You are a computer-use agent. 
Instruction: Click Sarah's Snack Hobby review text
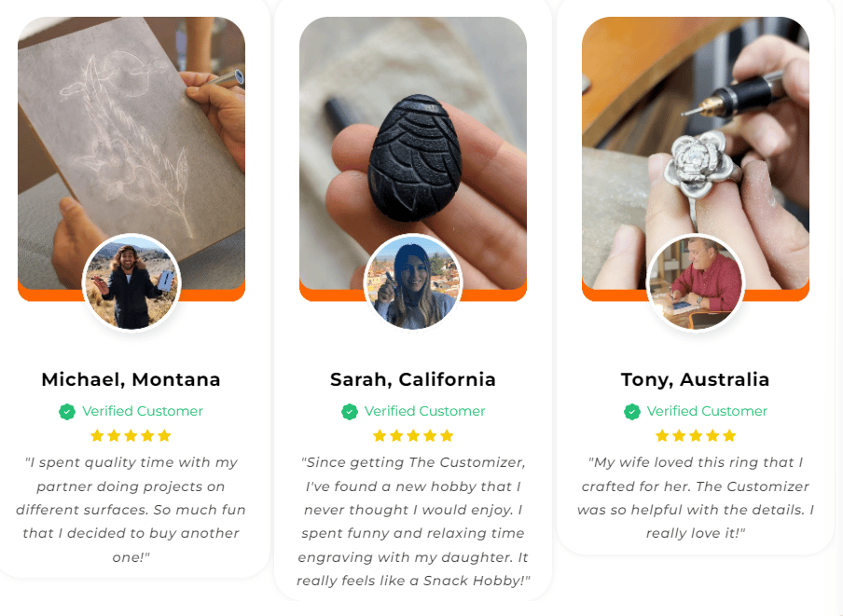[413, 522]
